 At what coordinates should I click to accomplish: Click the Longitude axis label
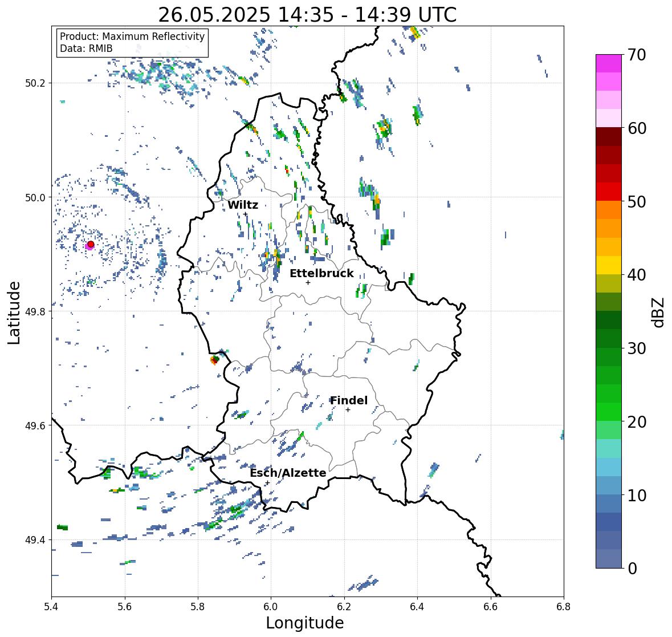point(305,623)
